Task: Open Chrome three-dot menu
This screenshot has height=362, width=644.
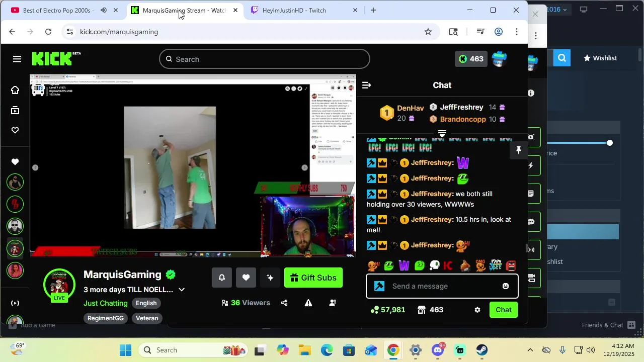Action: pyautogui.click(x=517, y=32)
